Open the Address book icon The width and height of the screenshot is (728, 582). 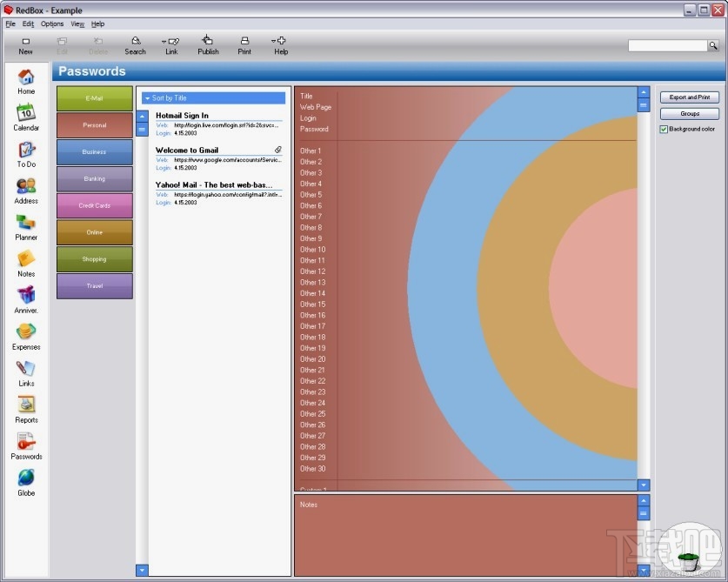26,186
